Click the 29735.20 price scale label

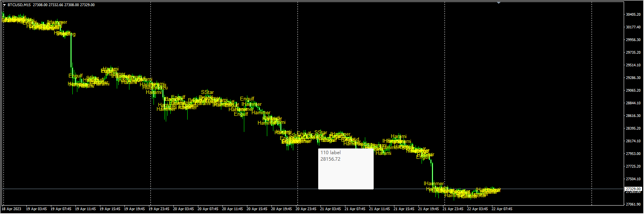[633, 53]
